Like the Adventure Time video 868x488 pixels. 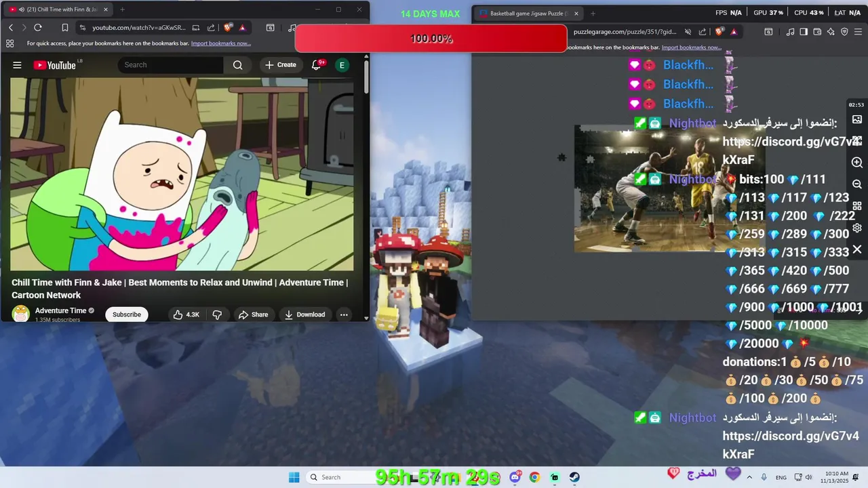(x=185, y=314)
